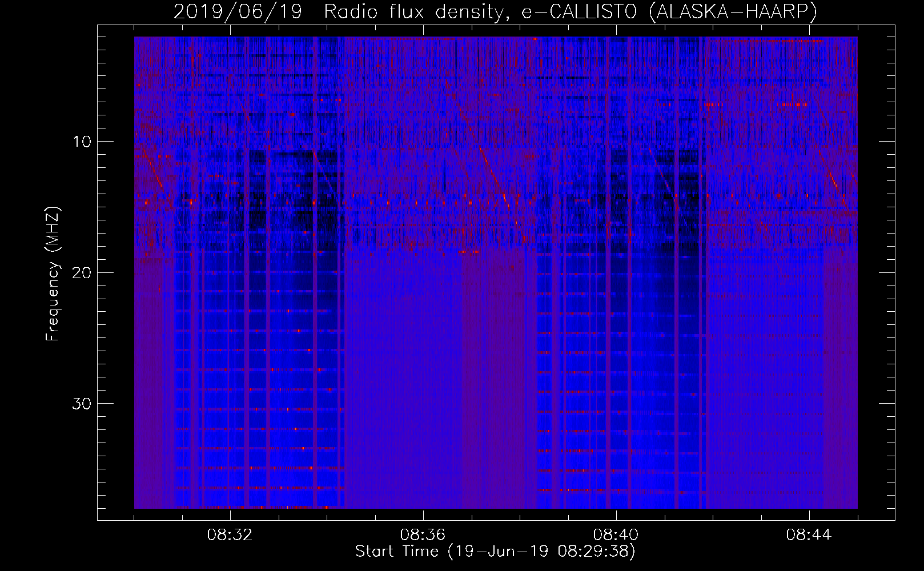This screenshot has height=571, width=924.
Task: Click the 'Start Time (19-Jun-19 08:29:38)' label
Action: pos(495,552)
